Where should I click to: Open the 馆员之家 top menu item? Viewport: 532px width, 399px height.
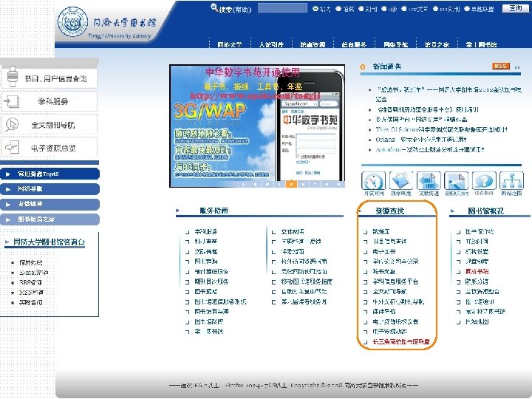(x=437, y=44)
